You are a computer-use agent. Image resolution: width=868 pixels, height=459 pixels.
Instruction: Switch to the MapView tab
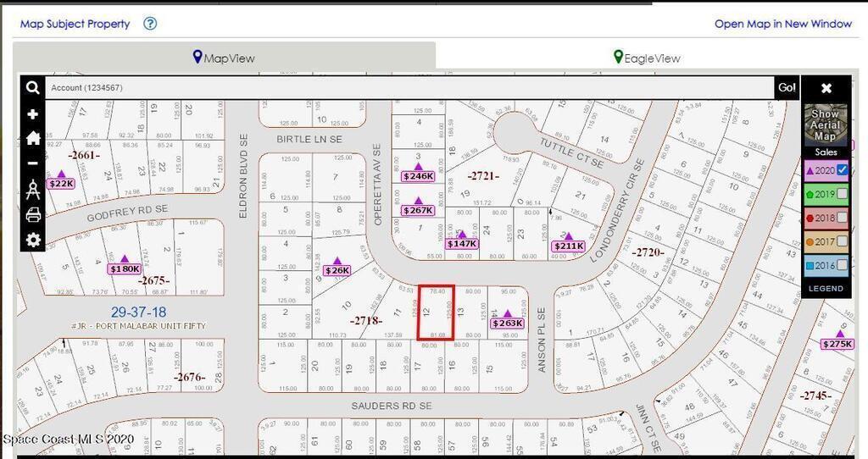tap(224, 58)
